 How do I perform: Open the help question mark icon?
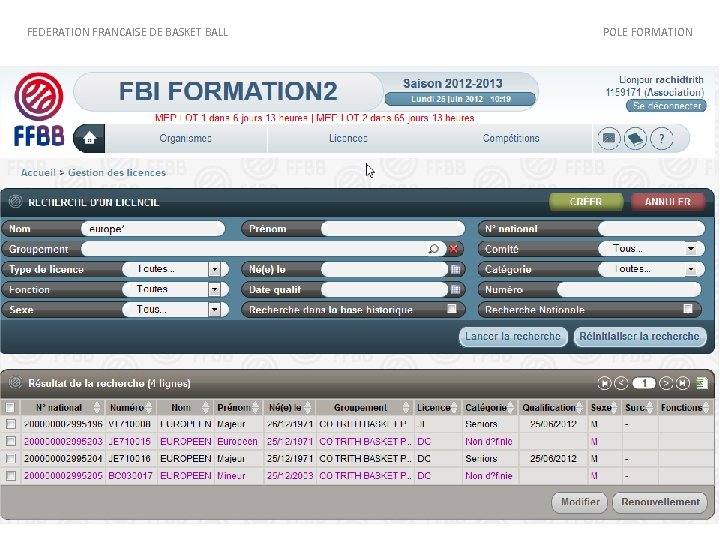tap(662, 138)
